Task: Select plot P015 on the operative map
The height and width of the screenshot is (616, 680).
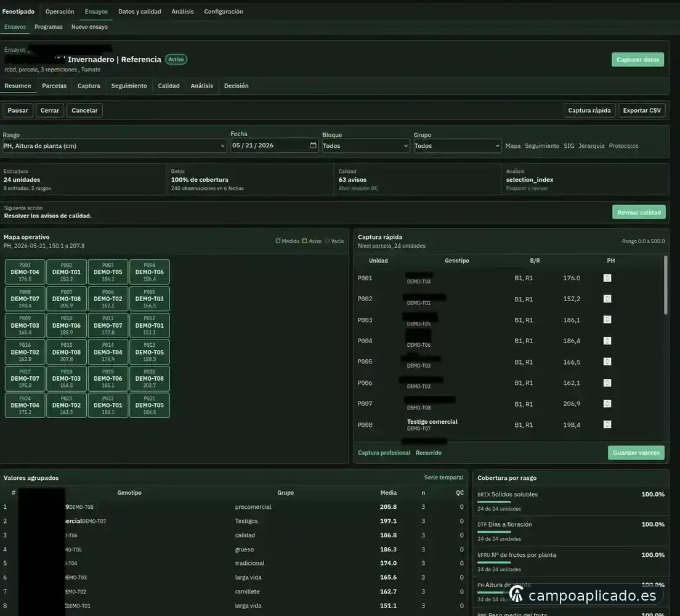Action: pos(67,352)
